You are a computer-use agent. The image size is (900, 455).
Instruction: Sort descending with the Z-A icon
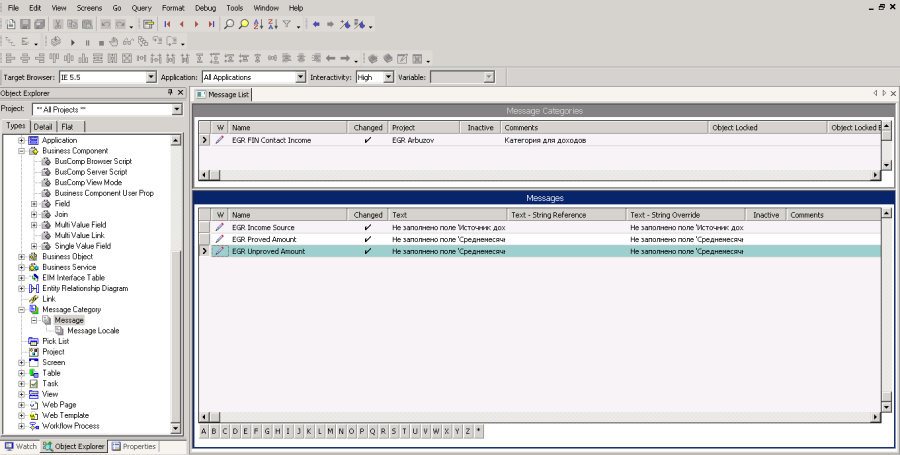(272, 24)
